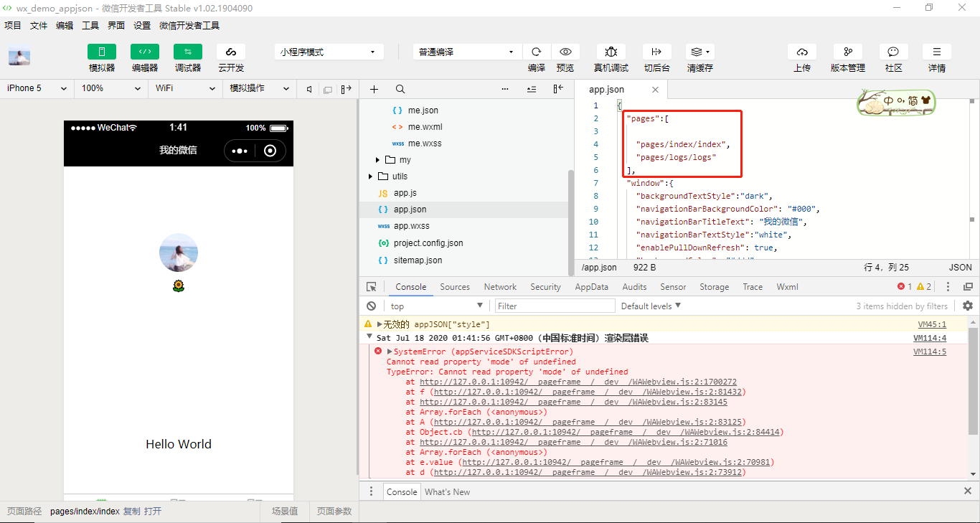Focus the console Filter input field
This screenshot has width=980, height=523.
click(555, 306)
